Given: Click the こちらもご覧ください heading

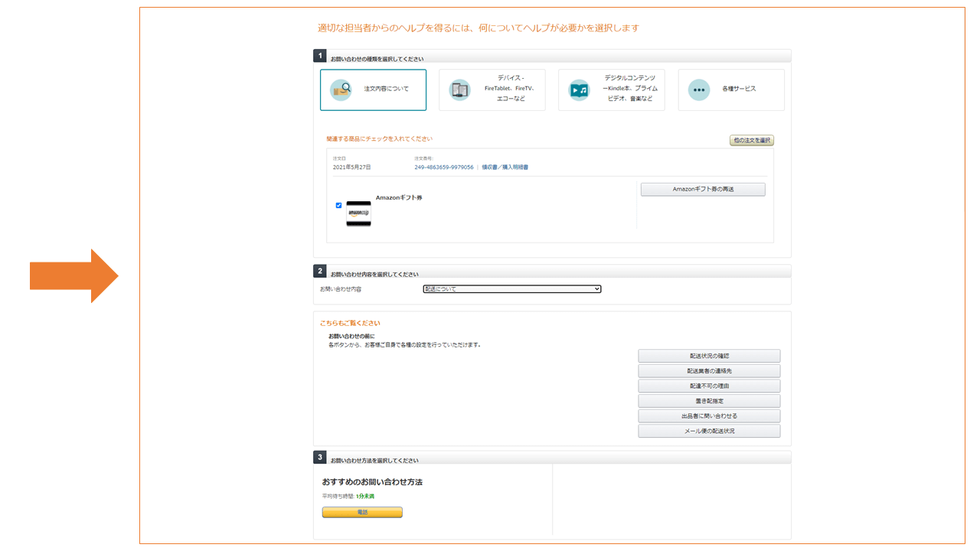Looking at the screenshot, I should tap(350, 323).
